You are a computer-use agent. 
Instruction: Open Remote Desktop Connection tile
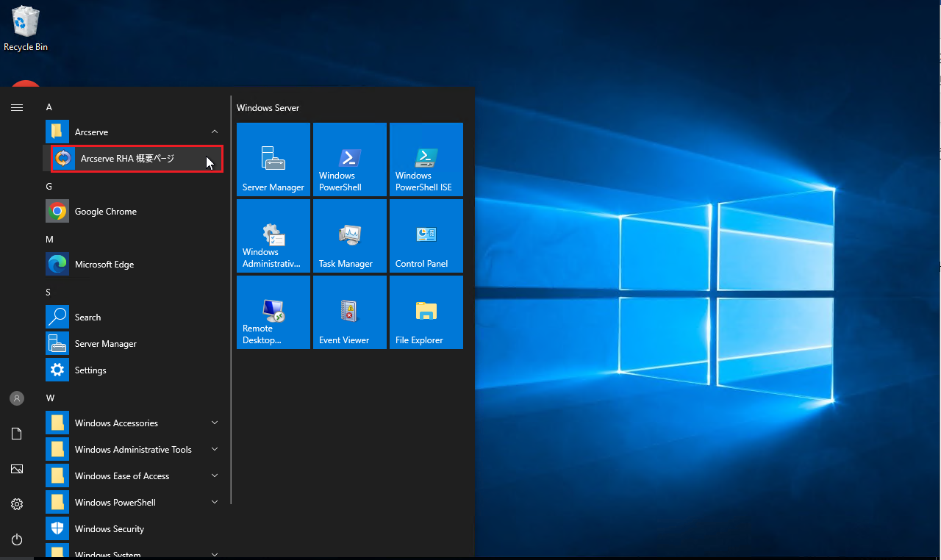(273, 312)
